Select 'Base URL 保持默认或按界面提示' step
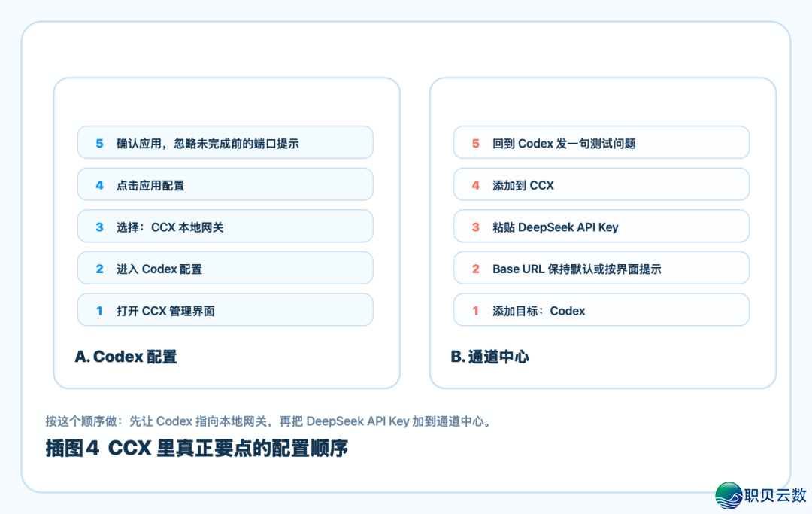 [601, 269]
